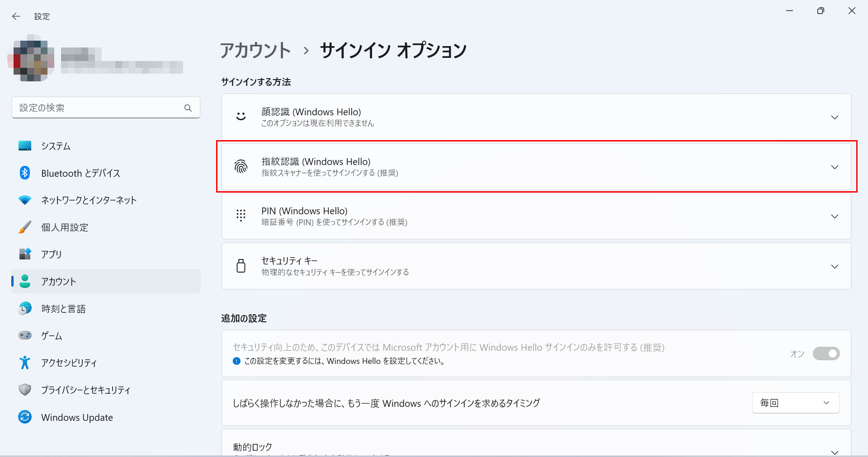The height and width of the screenshot is (457, 868).
Task: Click the 個人用設定 paintbrush icon
Action: (25, 227)
